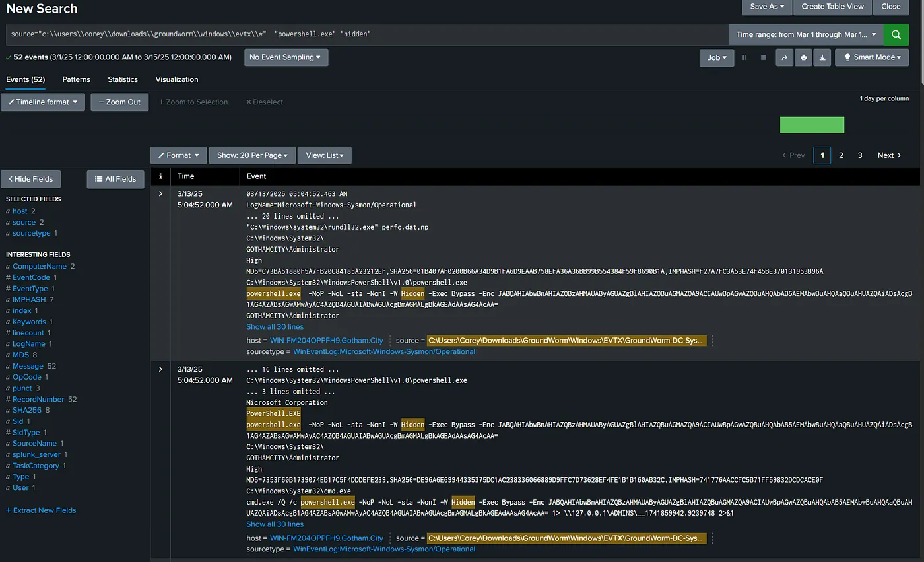Click the Extract New Fields link

click(41, 510)
